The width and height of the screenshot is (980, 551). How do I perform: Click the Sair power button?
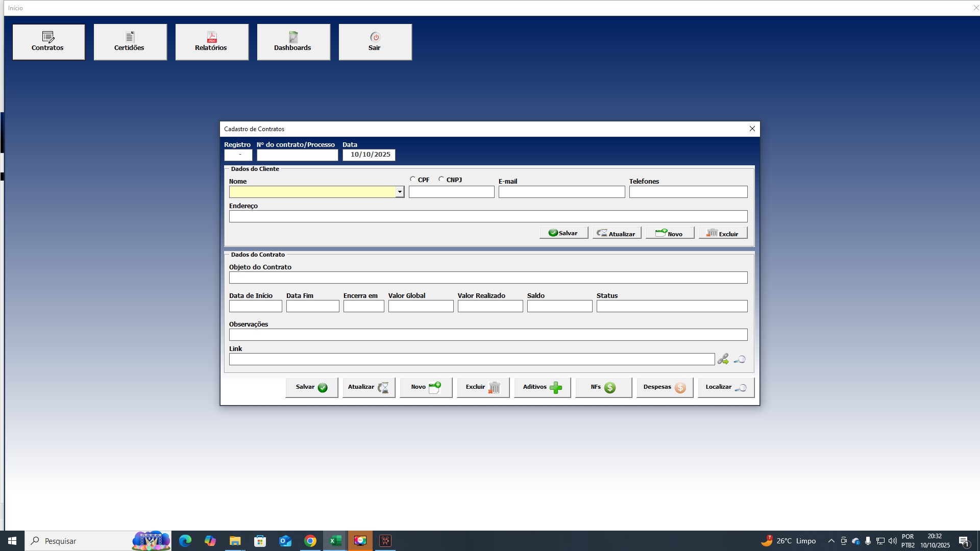(375, 42)
